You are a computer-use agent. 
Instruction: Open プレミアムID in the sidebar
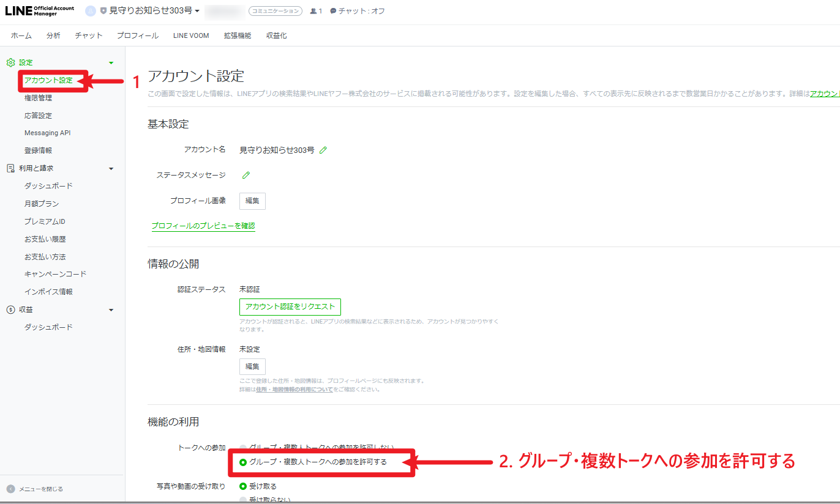coord(45,221)
